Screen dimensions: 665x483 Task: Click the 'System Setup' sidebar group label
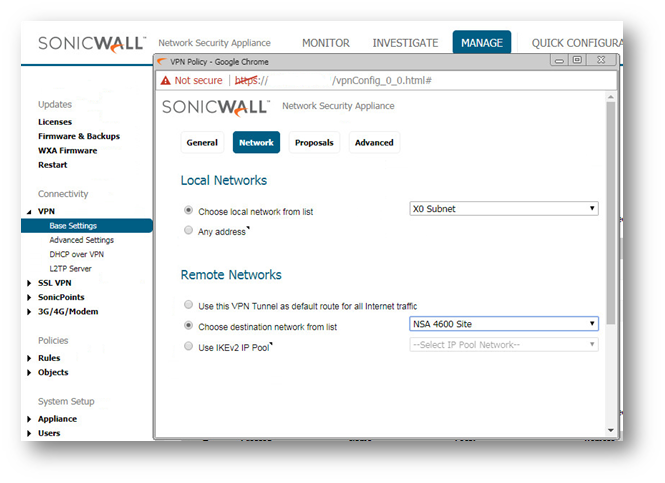[66, 401]
